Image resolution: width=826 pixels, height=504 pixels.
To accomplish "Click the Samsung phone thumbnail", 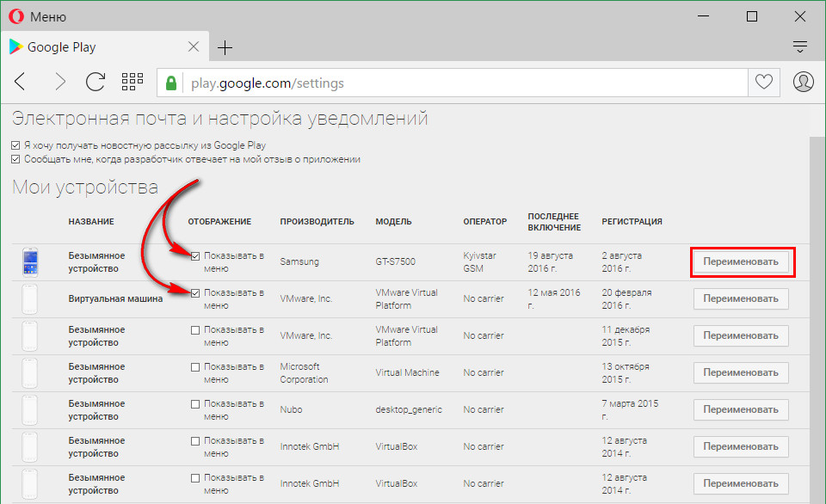I will (x=30, y=261).
